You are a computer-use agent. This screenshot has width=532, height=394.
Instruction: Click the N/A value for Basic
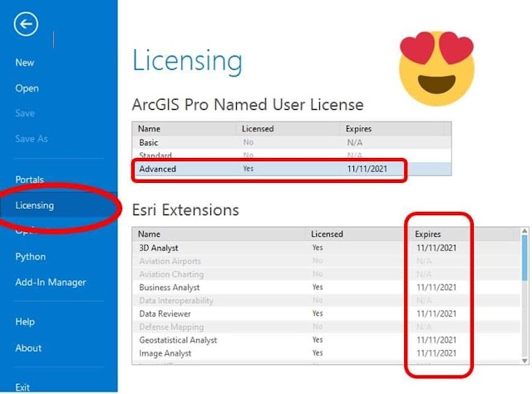(x=355, y=142)
